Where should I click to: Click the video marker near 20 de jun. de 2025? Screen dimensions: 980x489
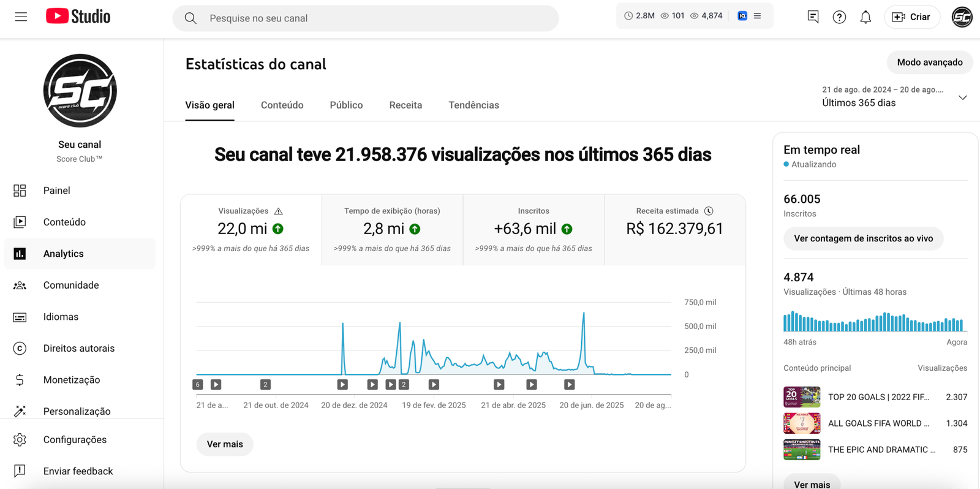point(570,385)
